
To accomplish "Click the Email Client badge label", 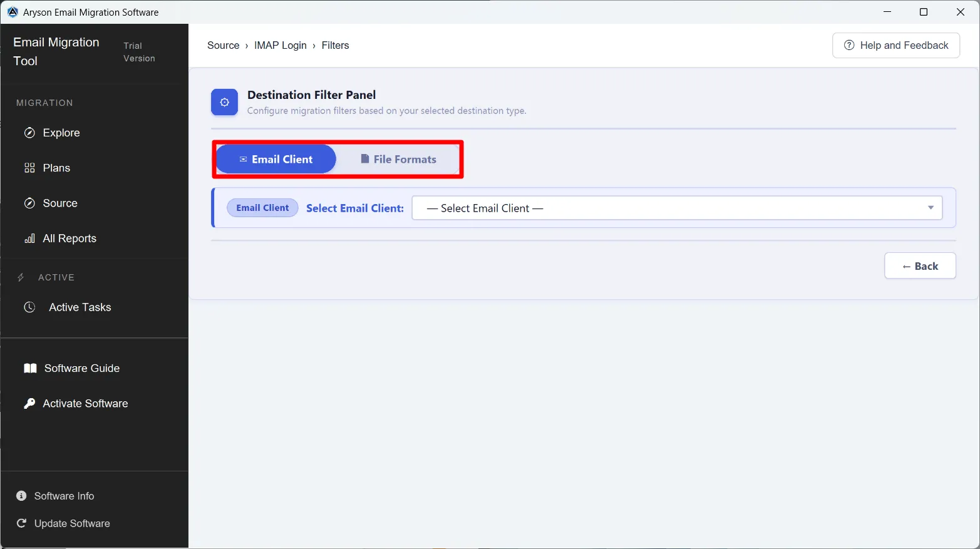I will (262, 208).
